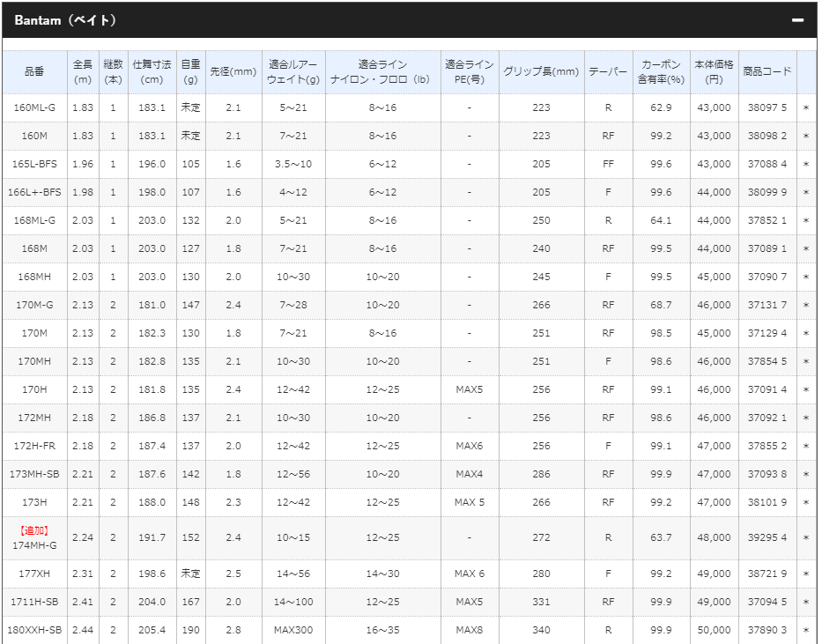Click the テーパー column header
The image size is (822, 644).
pos(608,72)
